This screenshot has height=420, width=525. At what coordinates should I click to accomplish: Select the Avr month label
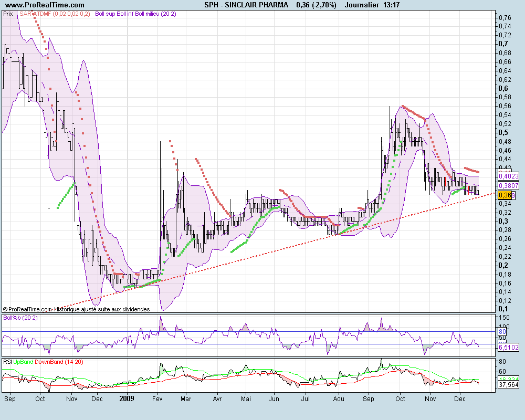217,398
